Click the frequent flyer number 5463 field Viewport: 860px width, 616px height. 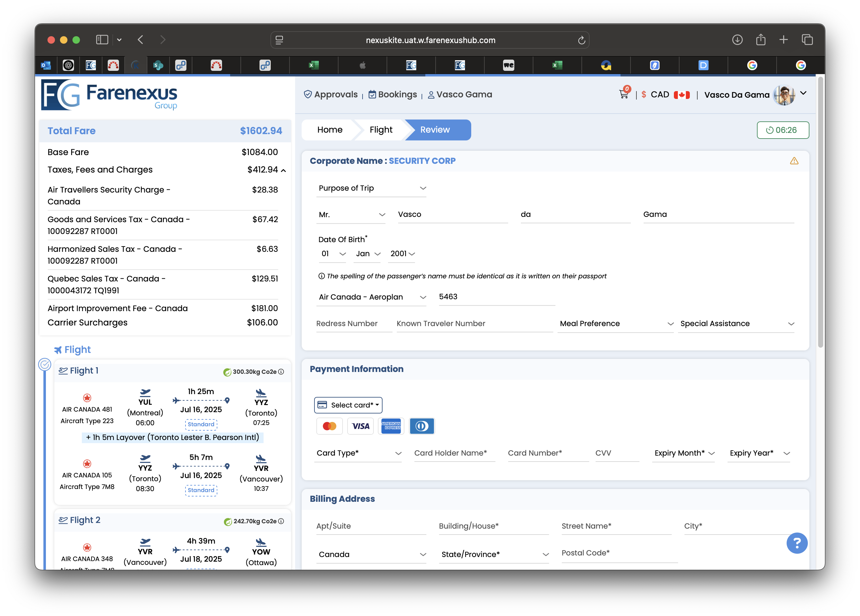(497, 297)
